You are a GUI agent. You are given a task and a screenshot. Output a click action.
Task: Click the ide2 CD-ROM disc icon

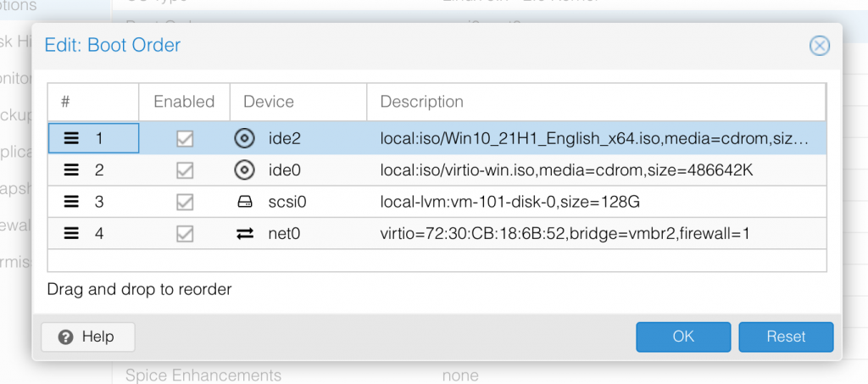coord(244,138)
